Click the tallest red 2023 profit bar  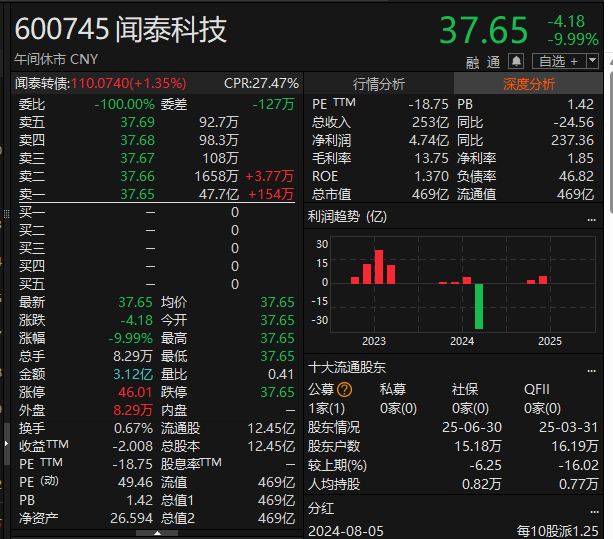pos(378,266)
